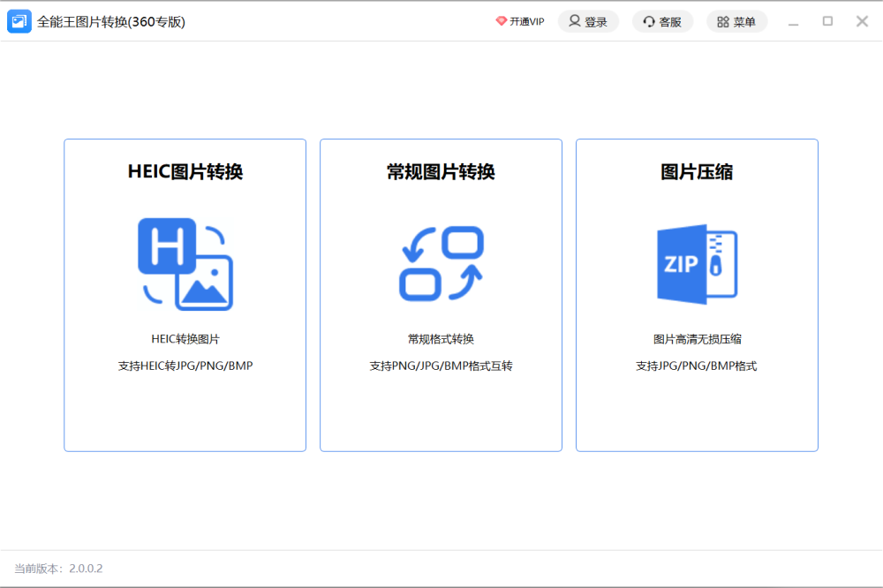Open the 图片压缩 card title

point(697,172)
